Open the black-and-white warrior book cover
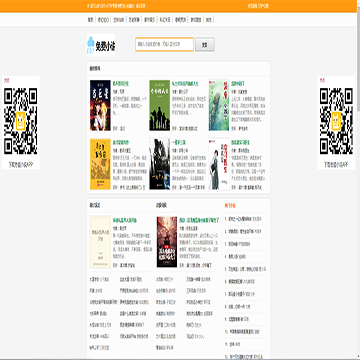Image resolution: width=360 pixels, height=360 pixels. point(160,164)
